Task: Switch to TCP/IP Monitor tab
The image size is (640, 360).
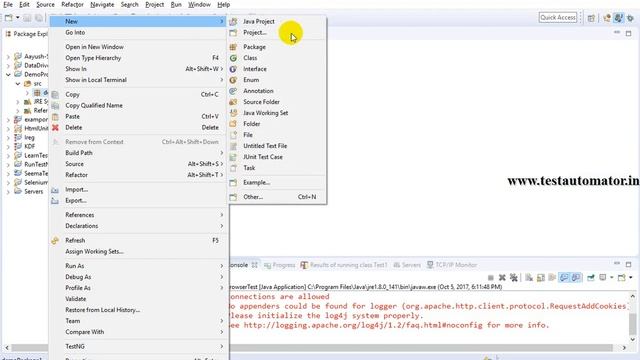Action: pyautogui.click(x=452, y=265)
